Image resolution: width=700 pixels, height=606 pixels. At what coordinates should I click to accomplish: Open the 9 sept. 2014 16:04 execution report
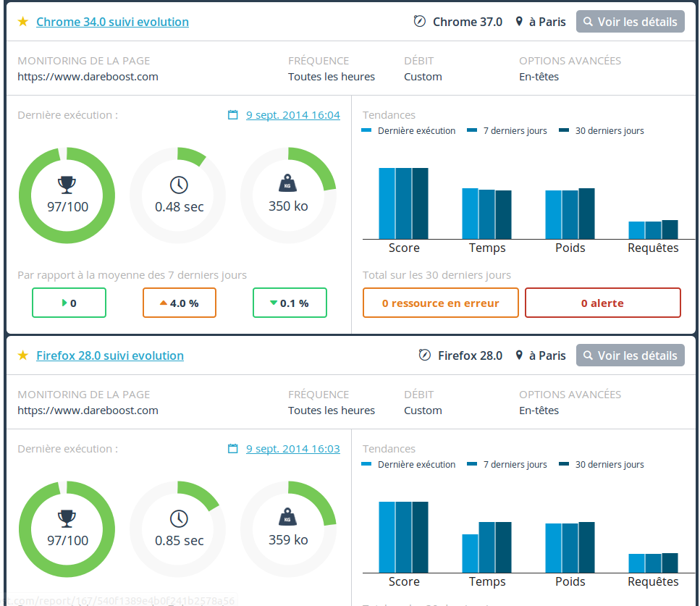pyautogui.click(x=292, y=115)
